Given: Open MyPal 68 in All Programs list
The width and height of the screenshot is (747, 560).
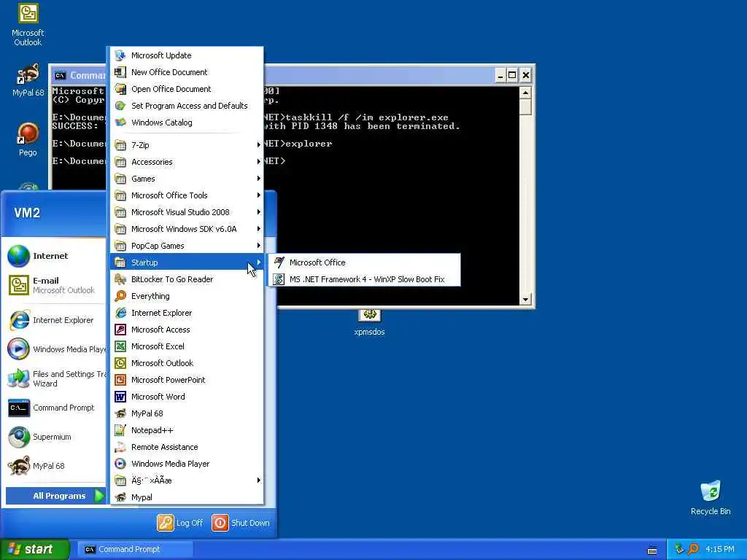Looking at the screenshot, I should tap(187, 413).
